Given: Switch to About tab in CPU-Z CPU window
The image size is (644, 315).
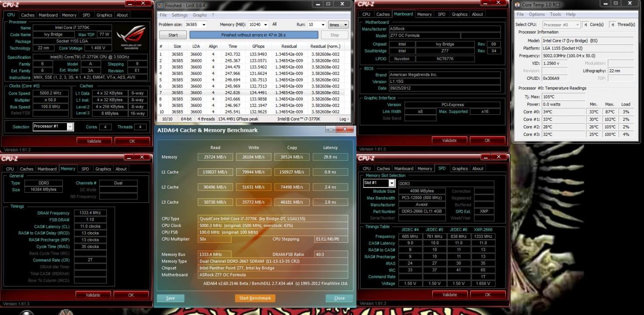Looking at the screenshot, I should tap(122, 15).
